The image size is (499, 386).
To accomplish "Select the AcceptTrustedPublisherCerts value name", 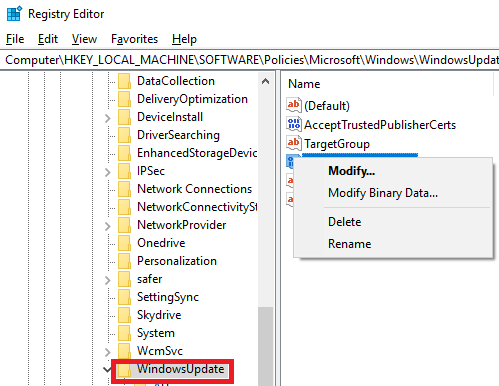I will 380,125.
